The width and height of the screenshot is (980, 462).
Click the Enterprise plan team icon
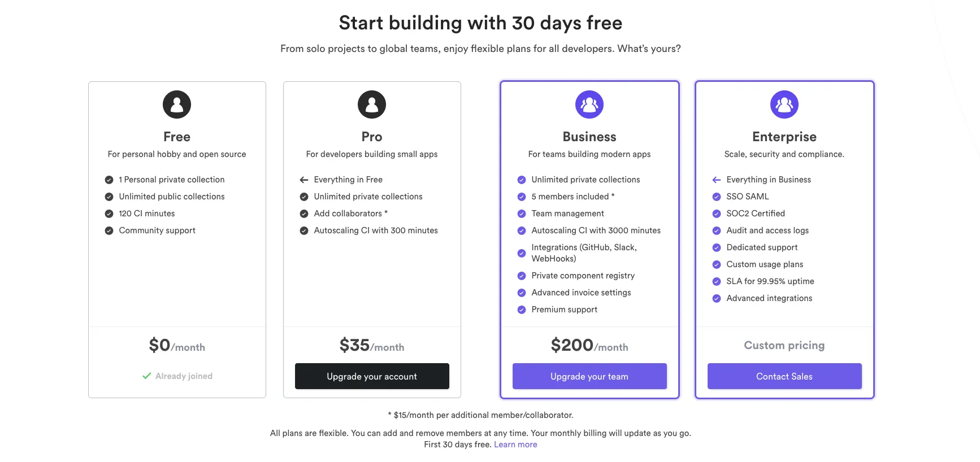pyautogui.click(x=784, y=104)
